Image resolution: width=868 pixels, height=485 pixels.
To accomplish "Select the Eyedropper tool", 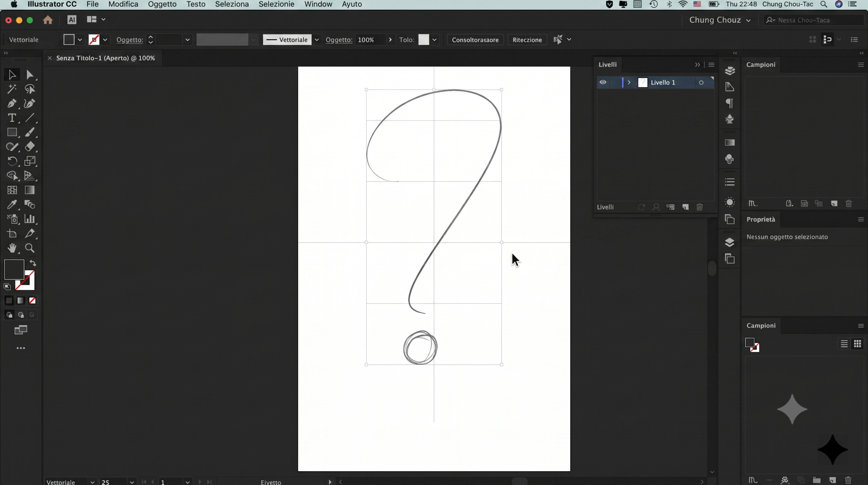I will coord(12,205).
